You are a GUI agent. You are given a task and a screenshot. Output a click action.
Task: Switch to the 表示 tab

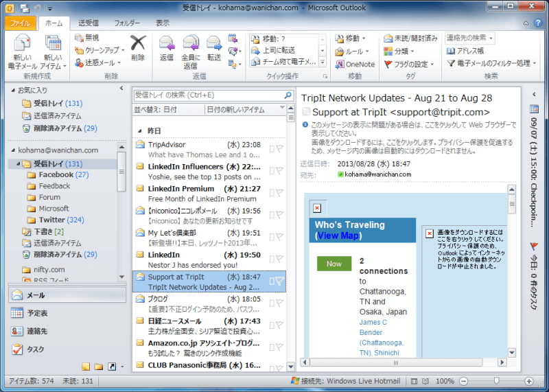[x=163, y=23]
